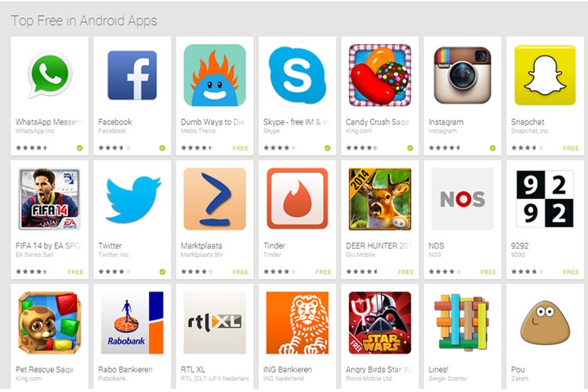Image resolution: width=588 pixels, height=392 pixels.
Task: Click FREE button on Snapchat card
Action: pyautogui.click(x=571, y=148)
